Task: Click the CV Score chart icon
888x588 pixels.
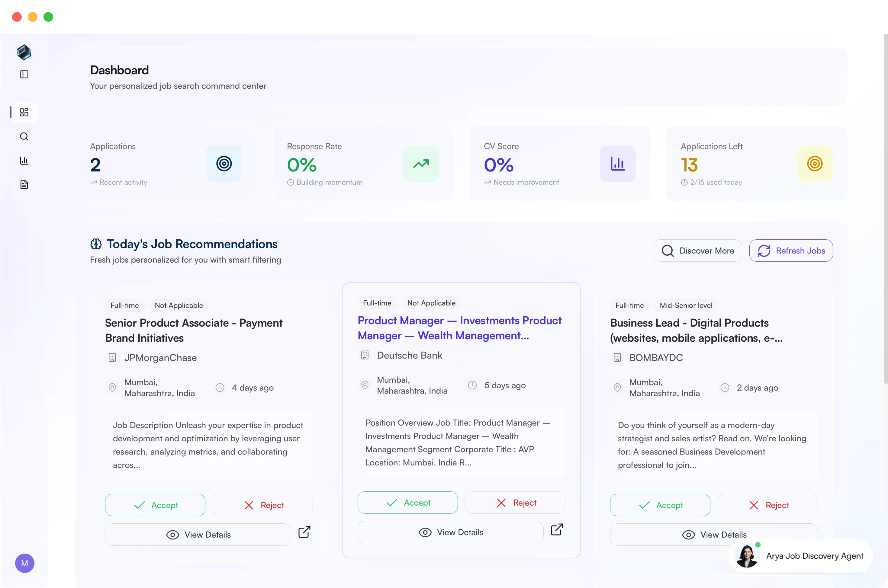Action: 617,164
